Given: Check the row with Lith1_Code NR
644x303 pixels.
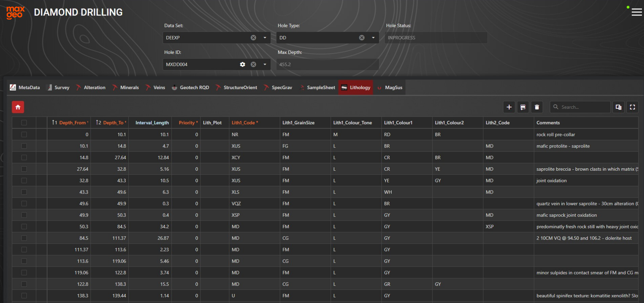Looking at the screenshot, I should pyautogui.click(x=24, y=134).
